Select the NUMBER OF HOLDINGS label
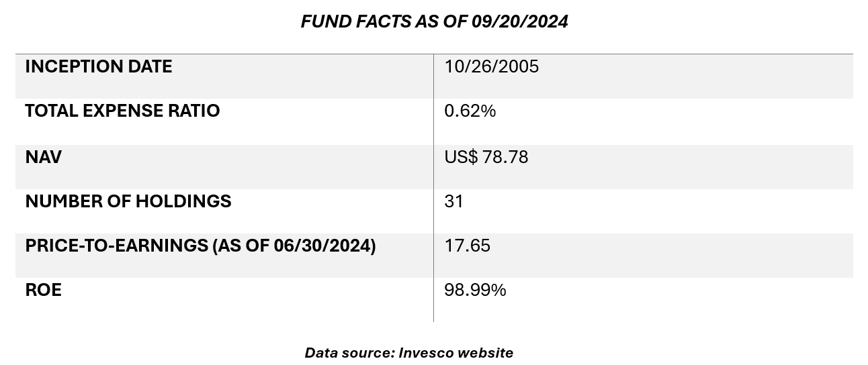This screenshot has height=365, width=868. (x=128, y=201)
